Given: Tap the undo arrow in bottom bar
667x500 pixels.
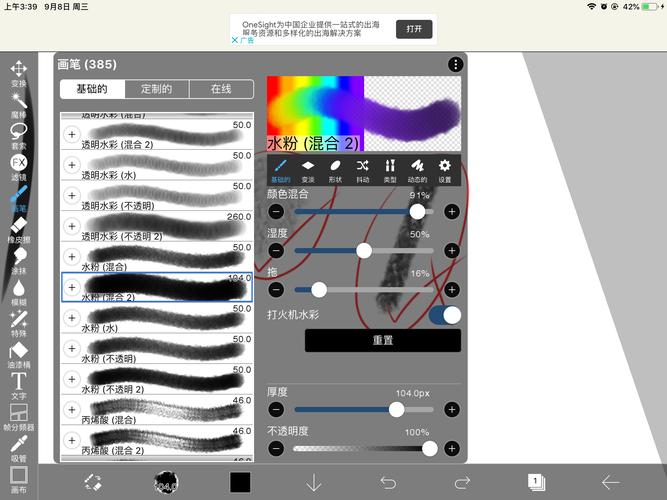Looking at the screenshot, I should tap(388, 483).
